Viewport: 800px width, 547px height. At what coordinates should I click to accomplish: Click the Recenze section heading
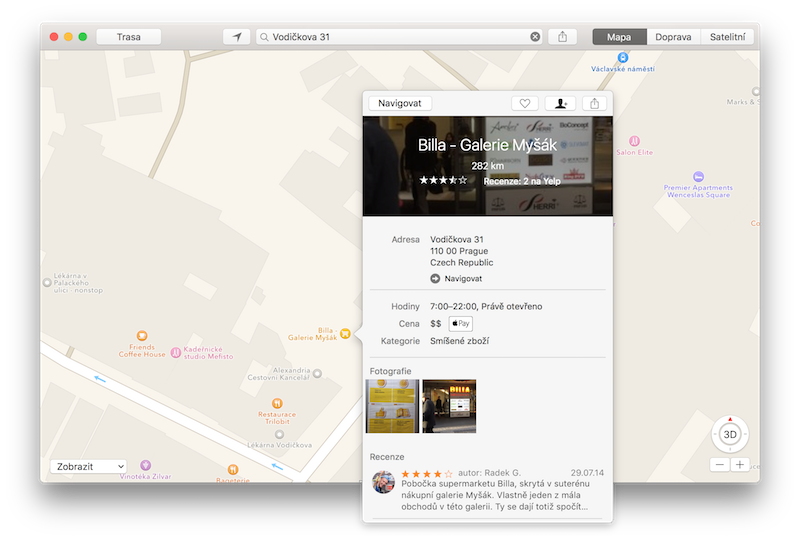387,457
